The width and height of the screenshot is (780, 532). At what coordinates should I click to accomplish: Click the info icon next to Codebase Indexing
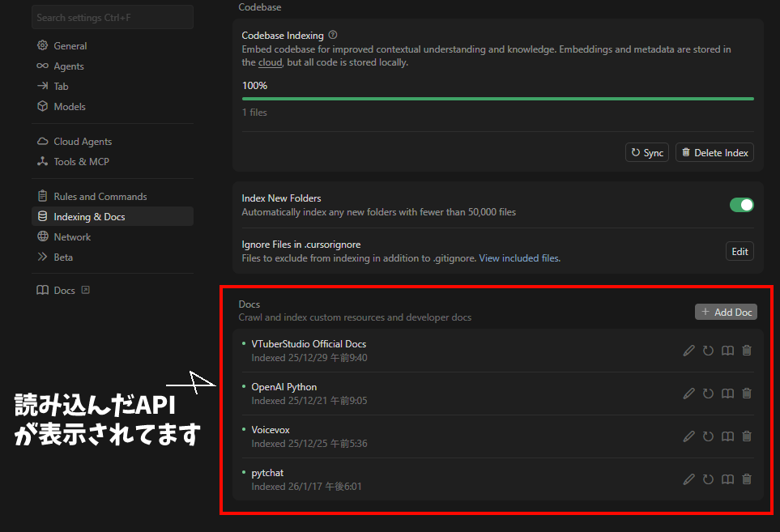point(333,36)
